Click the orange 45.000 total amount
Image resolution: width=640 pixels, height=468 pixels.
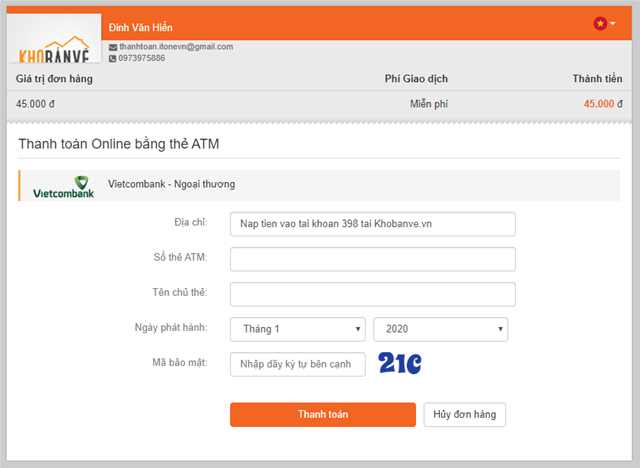point(599,104)
